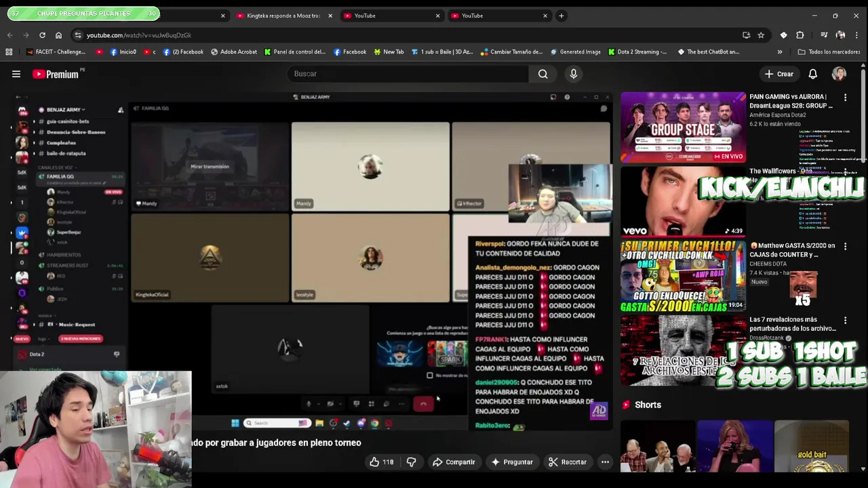This screenshot has width=868, height=488.
Task: Open options for Matthew GASTA video
Action: tap(845, 247)
